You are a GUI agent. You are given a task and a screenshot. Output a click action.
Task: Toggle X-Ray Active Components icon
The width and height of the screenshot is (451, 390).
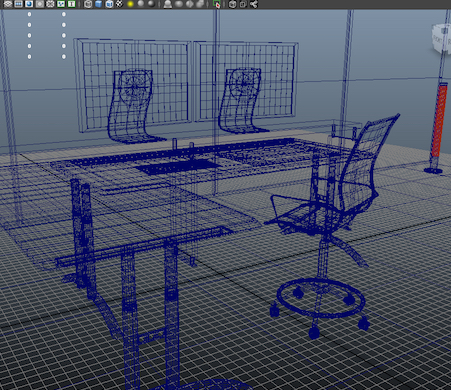click(243, 4)
